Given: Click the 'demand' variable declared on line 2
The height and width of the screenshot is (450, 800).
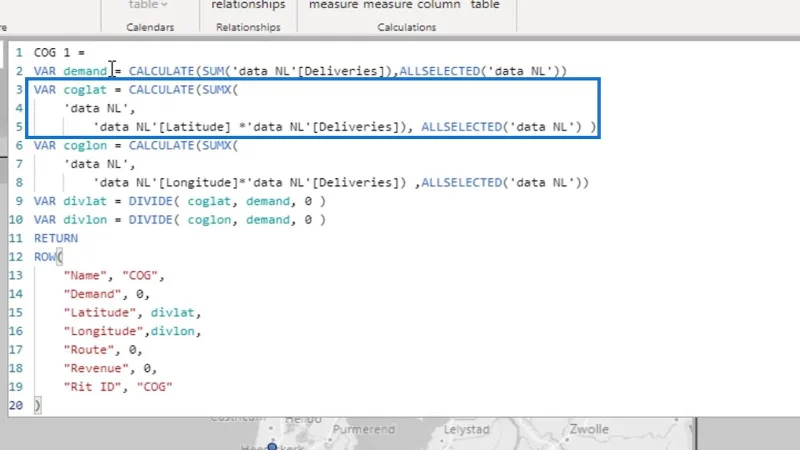Looking at the screenshot, I should coord(85,71).
